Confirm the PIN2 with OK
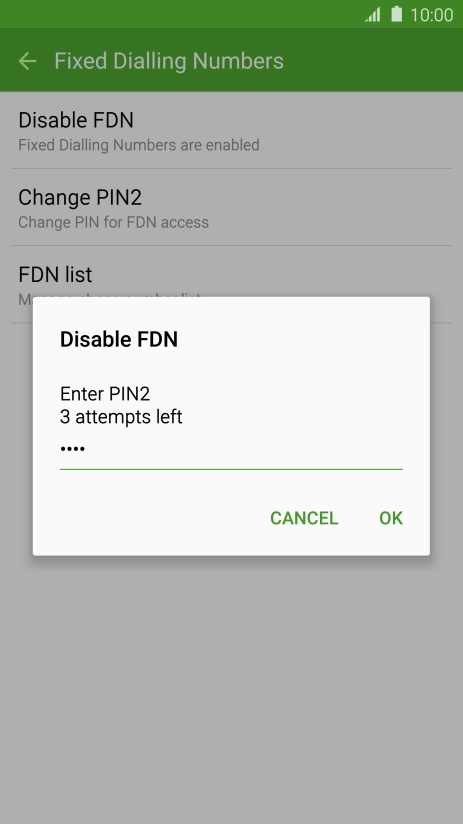The image size is (463, 824). coord(391,518)
